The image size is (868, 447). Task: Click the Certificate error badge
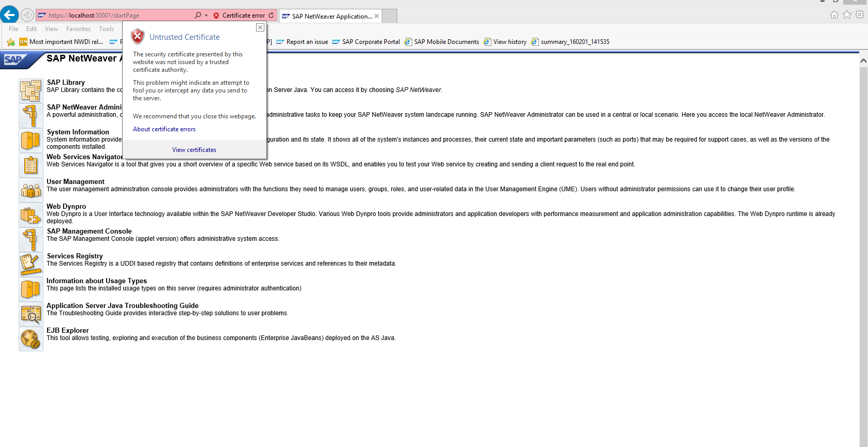[239, 16]
